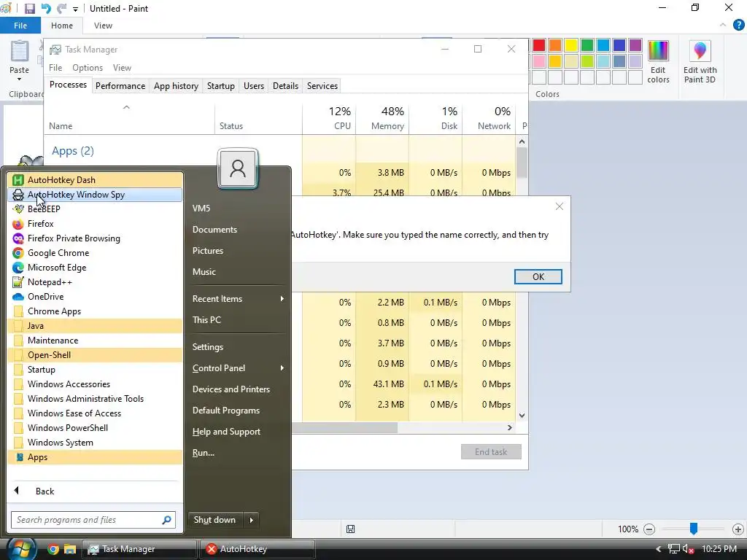747x560 pixels.
Task: Open the Shut down options arrow
Action: click(x=252, y=520)
